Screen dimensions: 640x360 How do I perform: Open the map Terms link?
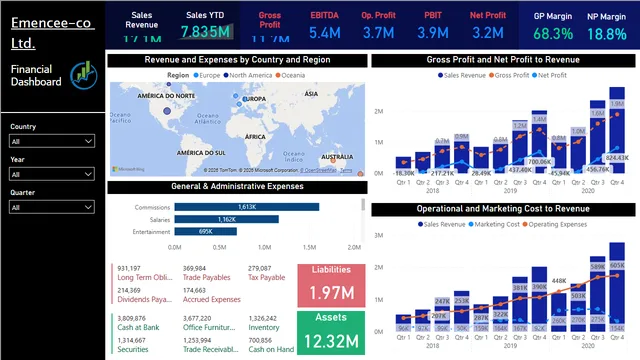point(346,170)
